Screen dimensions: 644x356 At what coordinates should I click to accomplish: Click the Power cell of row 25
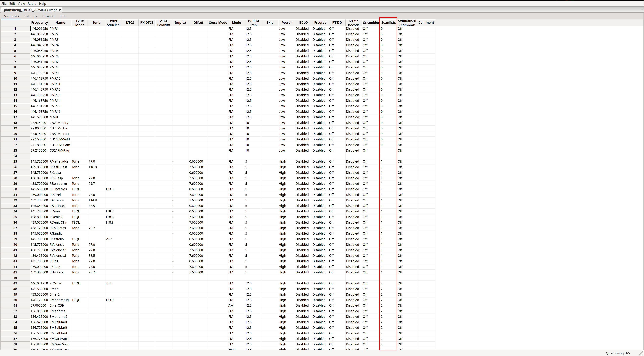287,161
